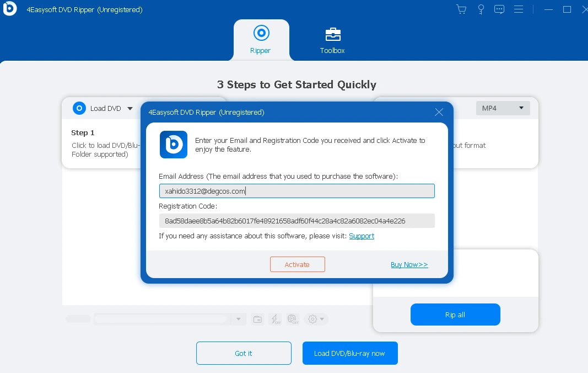Image resolution: width=588 pixels, height=373 pixels.
Task: Open the Support link
Action: coord(362,236)
